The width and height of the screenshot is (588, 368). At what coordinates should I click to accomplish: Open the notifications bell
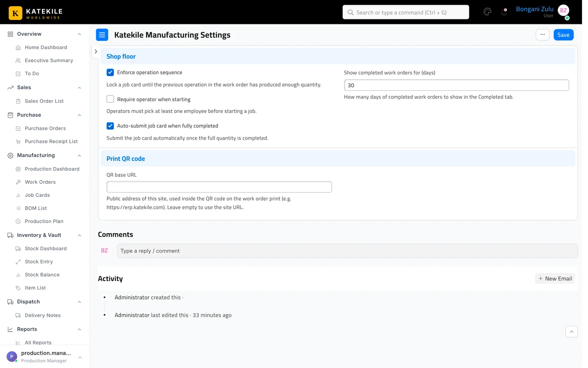[504, 12]
